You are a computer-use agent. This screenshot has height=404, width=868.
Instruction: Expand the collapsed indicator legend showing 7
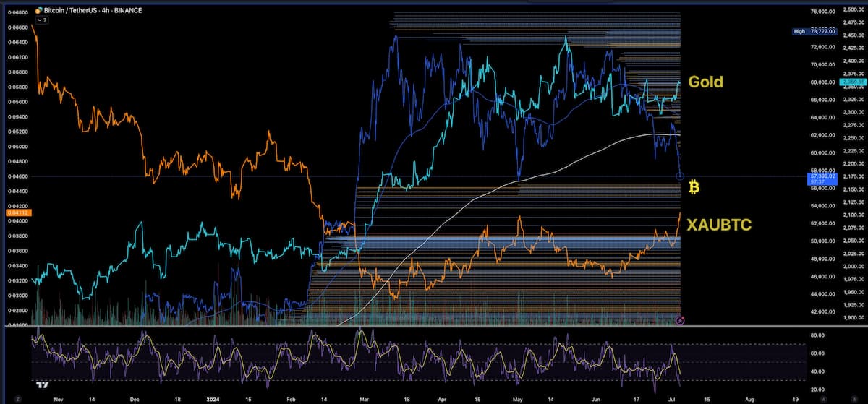click(x=41, y=20)
